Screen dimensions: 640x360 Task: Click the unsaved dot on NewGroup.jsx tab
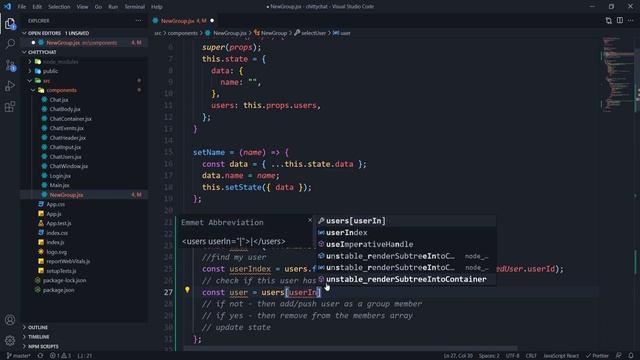212,20
